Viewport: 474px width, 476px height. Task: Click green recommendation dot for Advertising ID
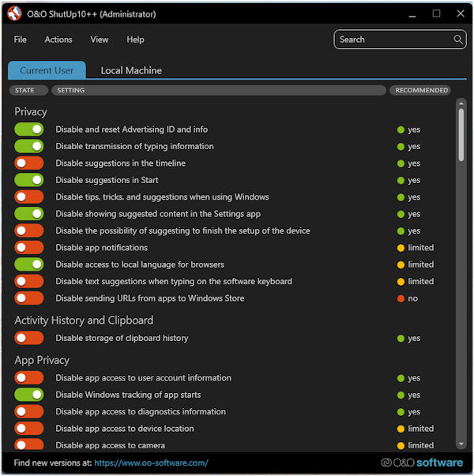pyautogui.click(x=401, y=129)
